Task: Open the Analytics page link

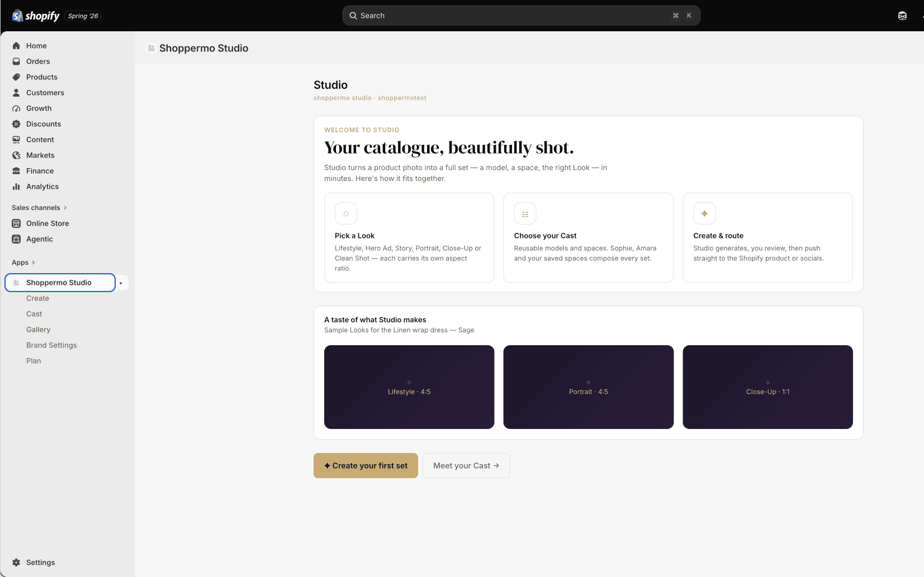Action: click(42, 187)
